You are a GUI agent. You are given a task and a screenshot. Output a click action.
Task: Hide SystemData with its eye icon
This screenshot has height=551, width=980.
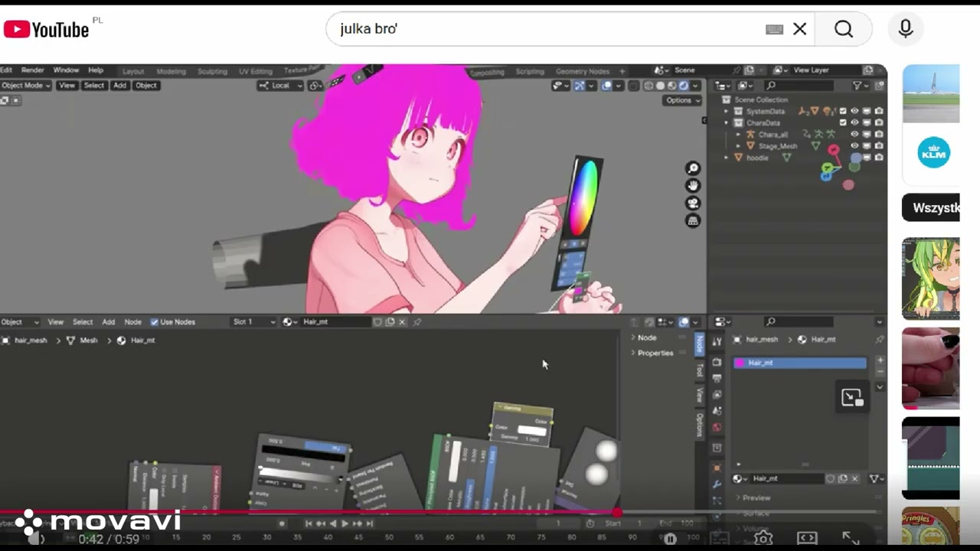click(854, 111)
